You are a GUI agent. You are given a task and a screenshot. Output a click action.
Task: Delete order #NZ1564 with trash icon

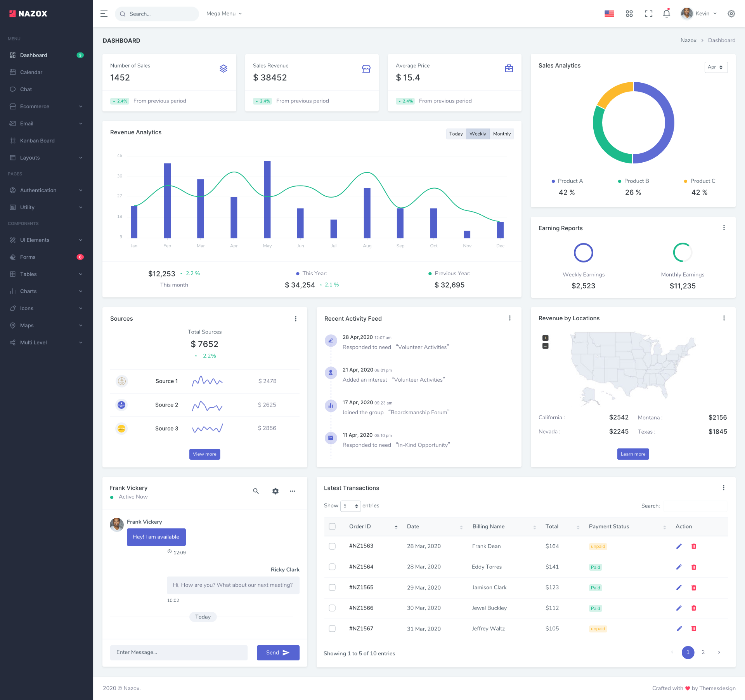click(x=694, y=567)
